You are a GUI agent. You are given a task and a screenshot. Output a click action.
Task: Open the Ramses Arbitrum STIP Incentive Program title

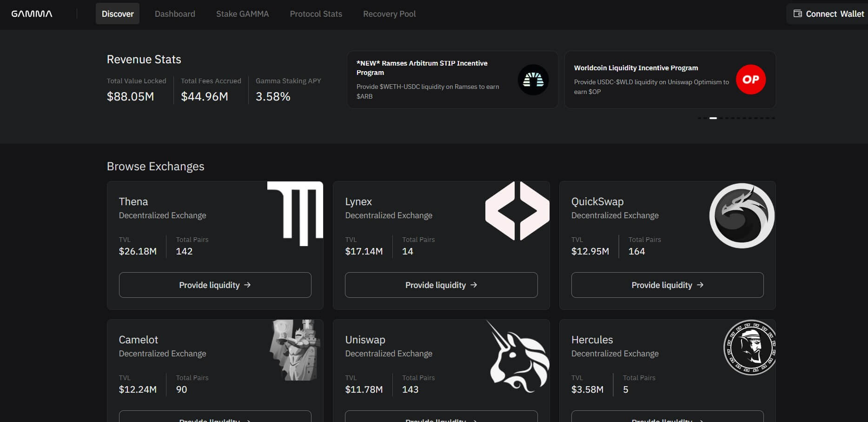[422, 67]
